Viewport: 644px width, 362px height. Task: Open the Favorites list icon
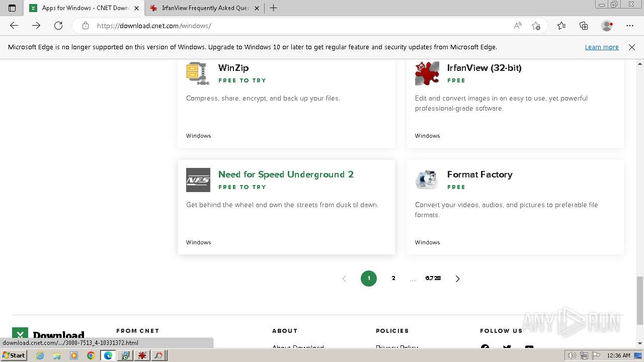pyautogui.click(x=561, y=26)
